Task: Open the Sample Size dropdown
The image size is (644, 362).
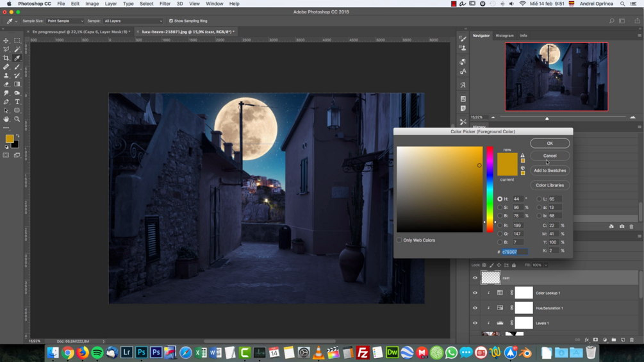Action: click(65, 21)
